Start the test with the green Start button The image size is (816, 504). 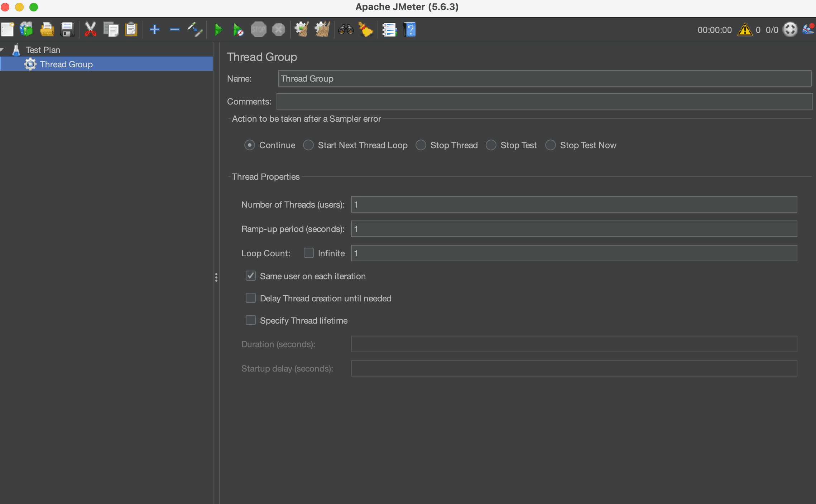(219, 29)
